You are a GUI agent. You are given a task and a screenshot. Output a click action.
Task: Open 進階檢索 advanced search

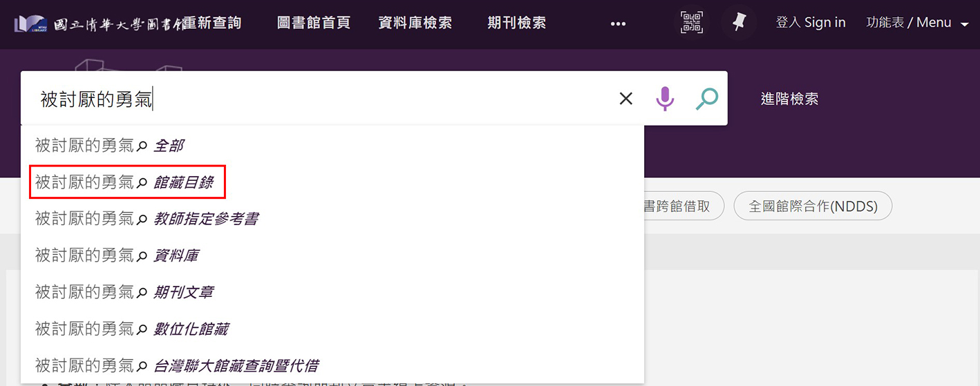[789, 99]
